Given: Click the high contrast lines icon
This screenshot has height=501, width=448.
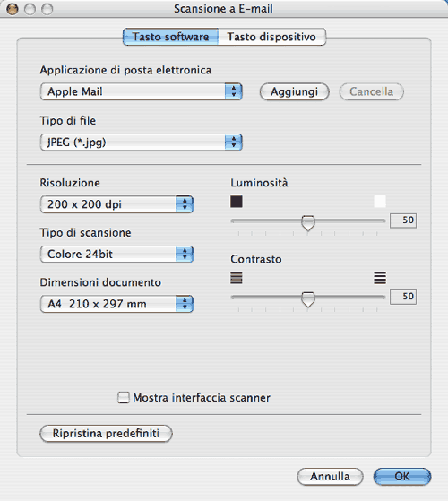Looking at the screenshot, I should tap(380, 278).
